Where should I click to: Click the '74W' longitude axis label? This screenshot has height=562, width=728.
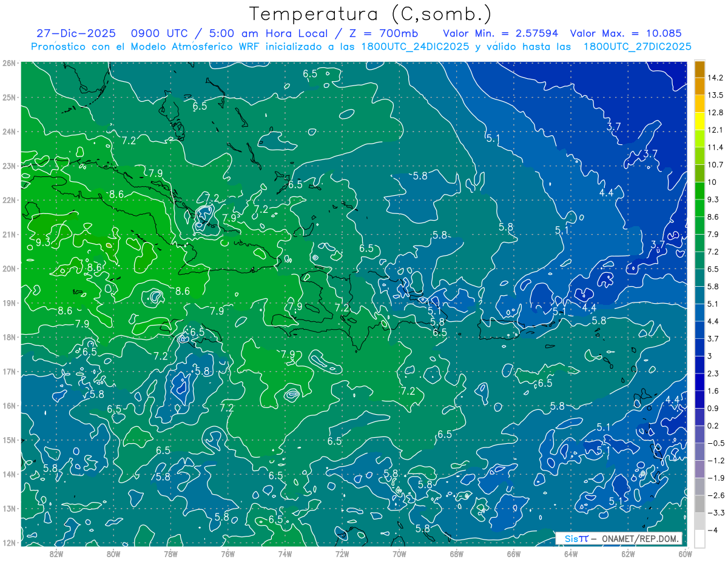(x=285, y=553)
